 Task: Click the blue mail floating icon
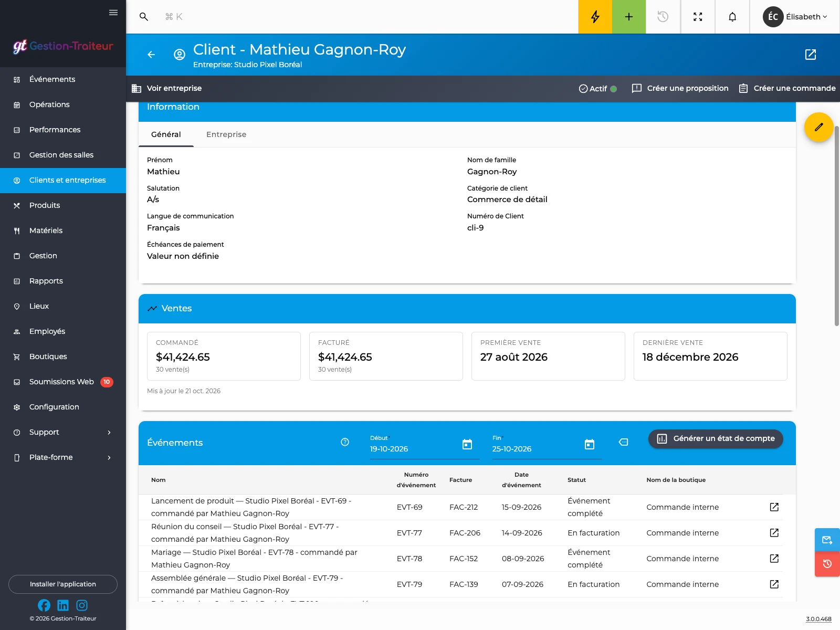click(827, 540)
